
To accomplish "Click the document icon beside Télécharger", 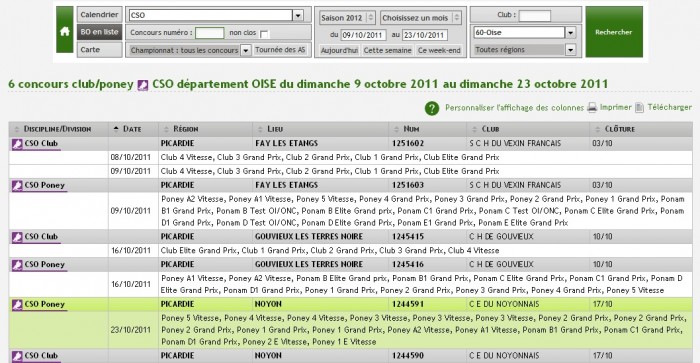I will [639, 108].
